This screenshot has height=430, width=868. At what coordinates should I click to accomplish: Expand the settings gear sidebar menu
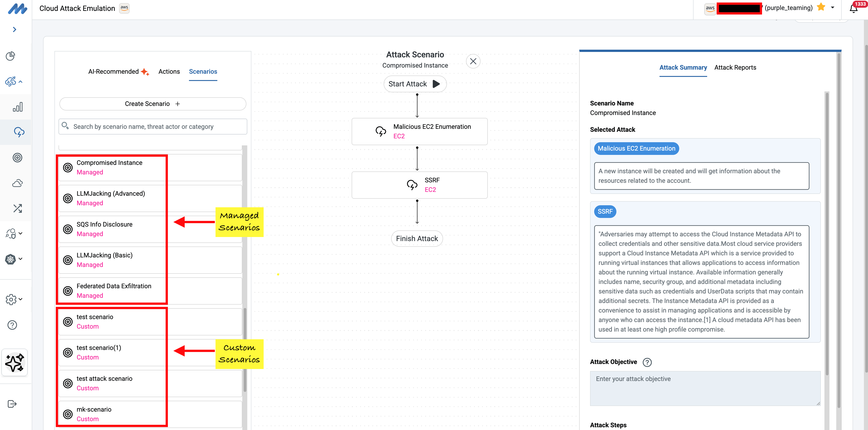(x=13, y=299)
